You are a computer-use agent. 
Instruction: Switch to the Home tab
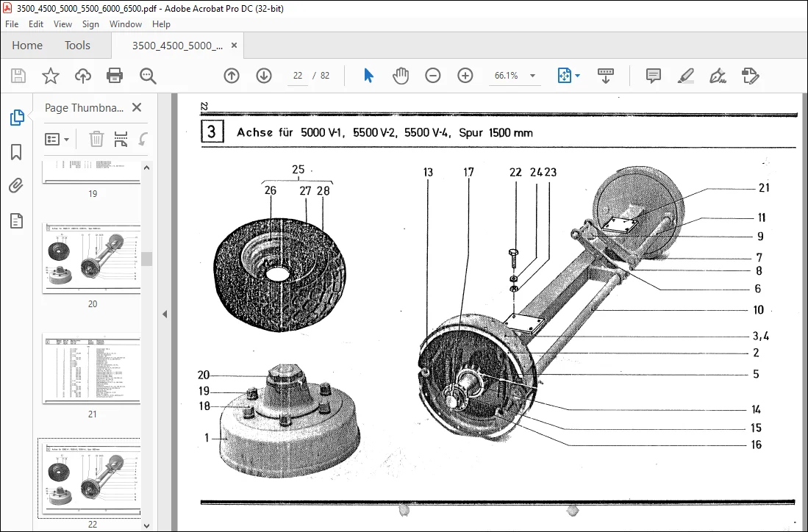[x=27, y=46]
